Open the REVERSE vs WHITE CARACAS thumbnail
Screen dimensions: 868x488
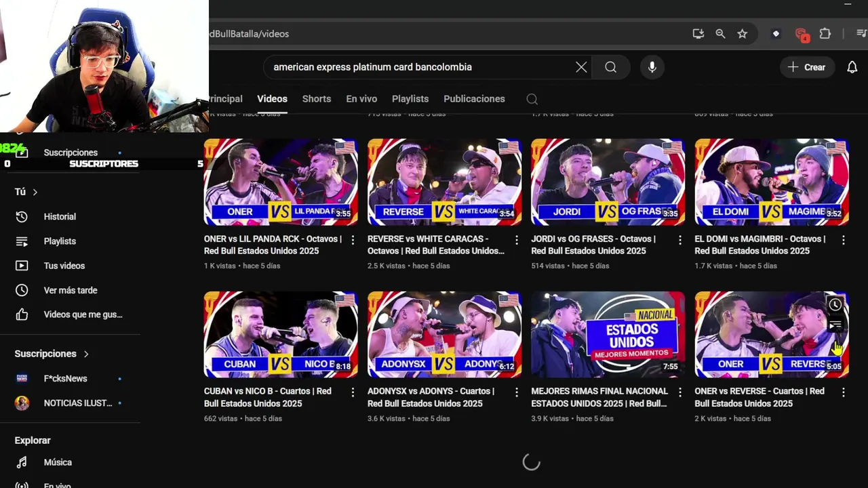[x=444, y=182]
